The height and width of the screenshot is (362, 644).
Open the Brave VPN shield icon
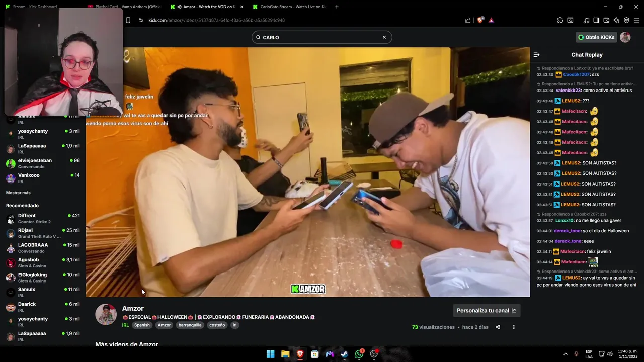[626, 20]
